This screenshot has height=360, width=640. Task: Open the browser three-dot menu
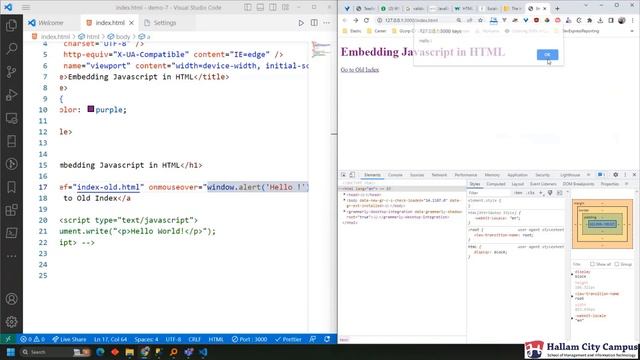point(632,20)
